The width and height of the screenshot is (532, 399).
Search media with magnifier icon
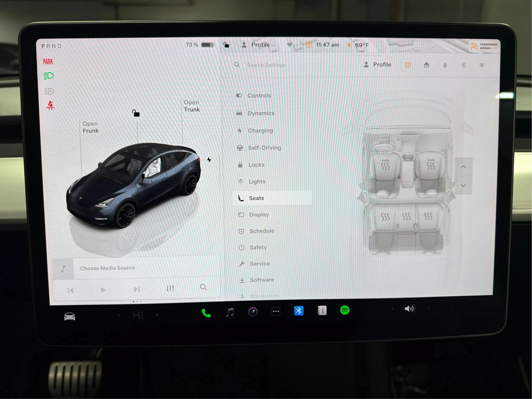click(x=203, y=287)
